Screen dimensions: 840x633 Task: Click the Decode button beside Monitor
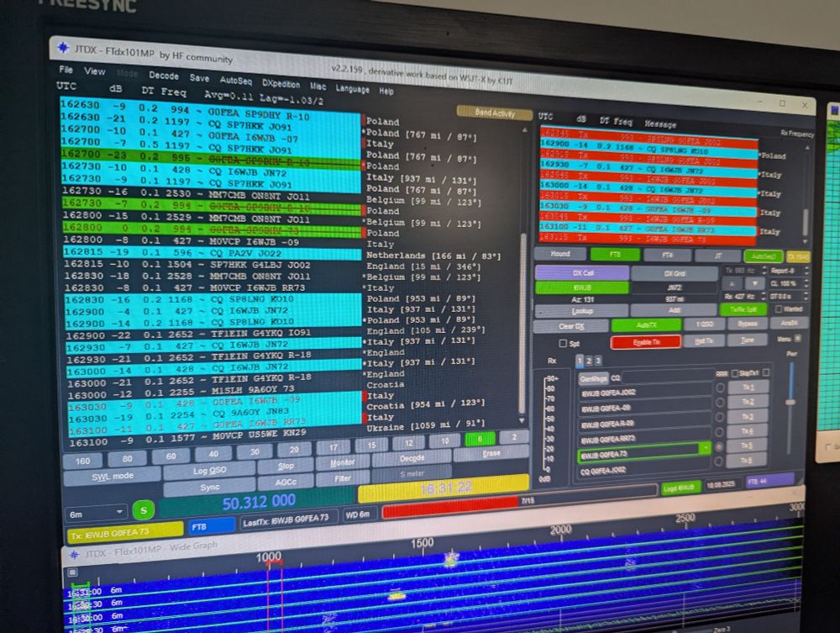coord(412,458)
